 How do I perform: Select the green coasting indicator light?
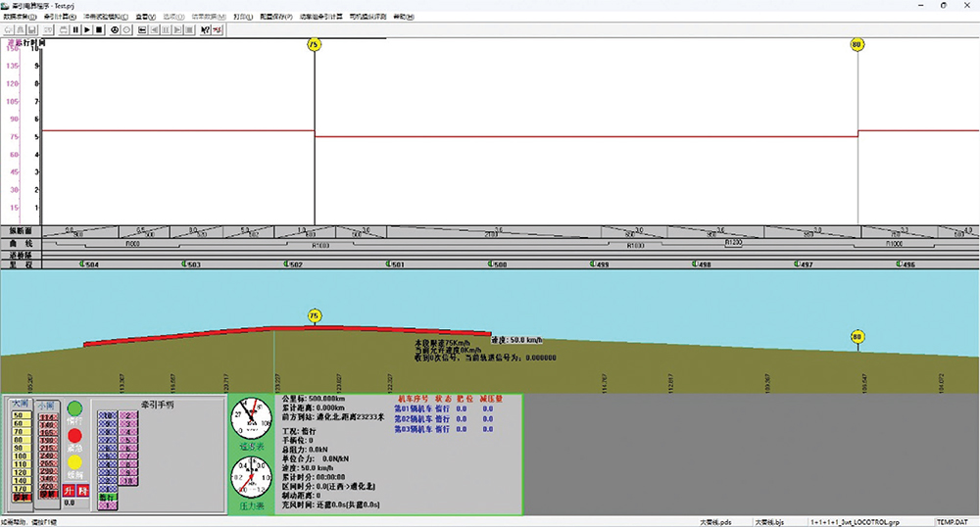tap(74, 407)
